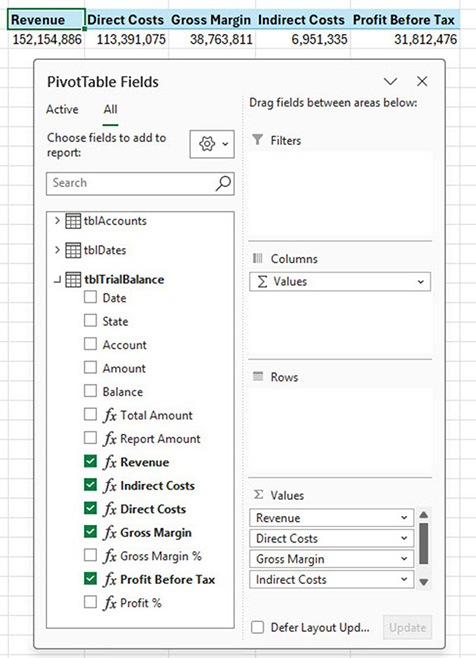Enable the Profit % measure checkbox
Viewport: 476px width, 658px height.
[90, 603]
